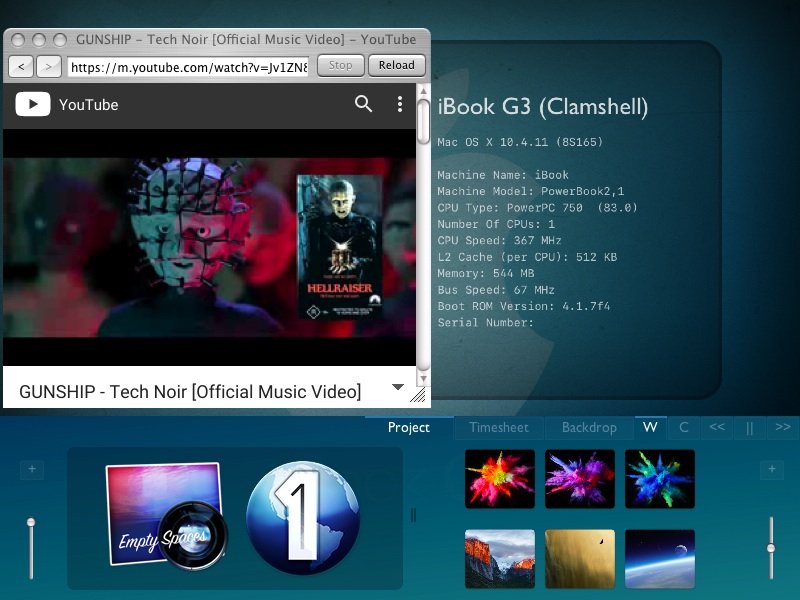The height and width of the screenshot is (600, 800).
Task: Click the browser scrollbar up arrow
Action: tap(423, 91)
